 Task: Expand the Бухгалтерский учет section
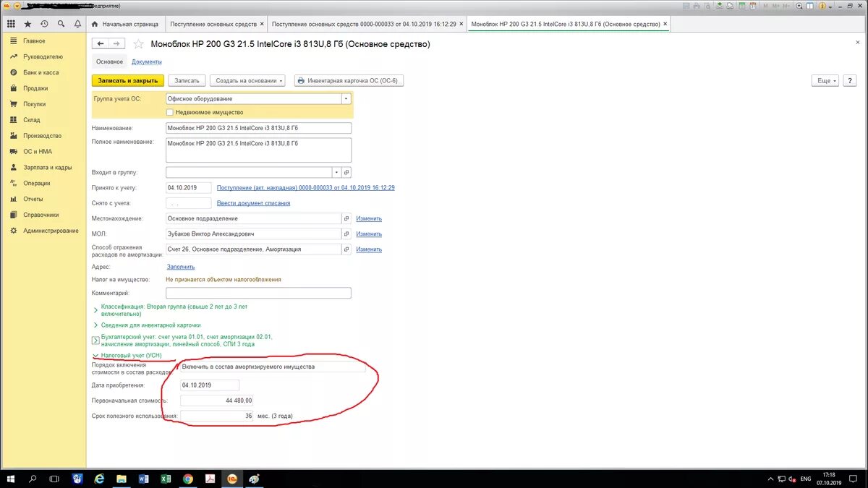(95, 341)
